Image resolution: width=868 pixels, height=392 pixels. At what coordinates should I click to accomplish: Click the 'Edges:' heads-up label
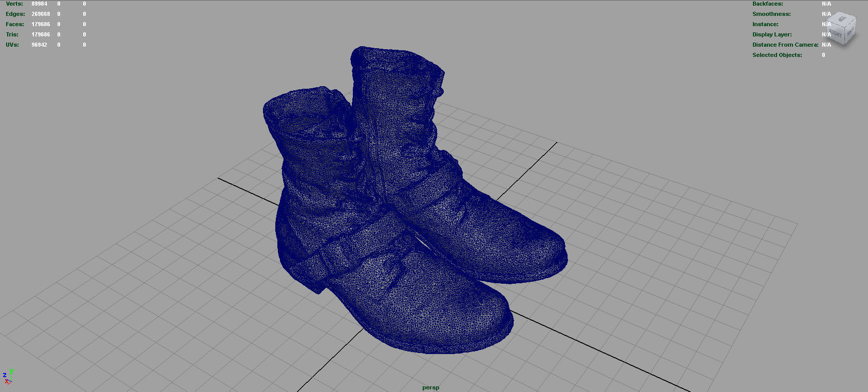(x=15, y=14)
